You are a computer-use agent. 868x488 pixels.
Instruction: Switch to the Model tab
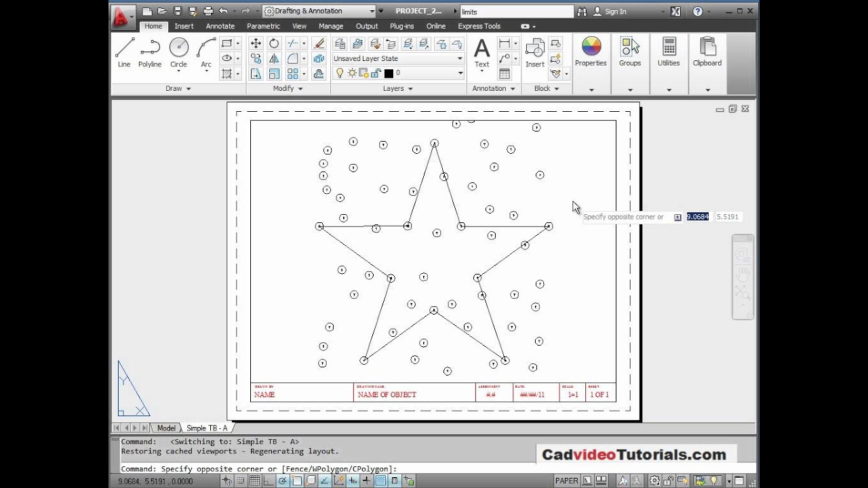166,428
